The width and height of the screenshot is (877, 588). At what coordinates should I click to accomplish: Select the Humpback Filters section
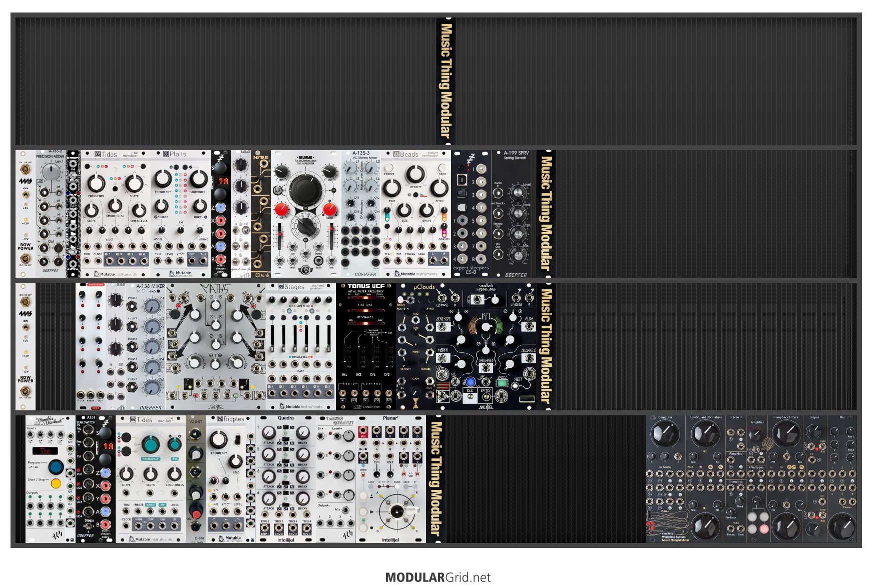pyautogui.click(x=785, y=479)
